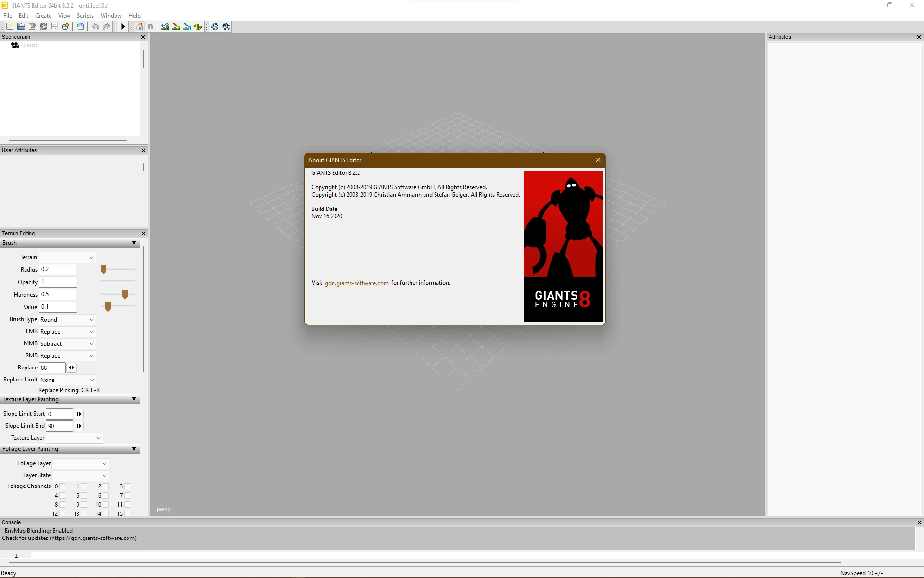Open the Create menu
The image size is (924, 578).
pos(43,16)
